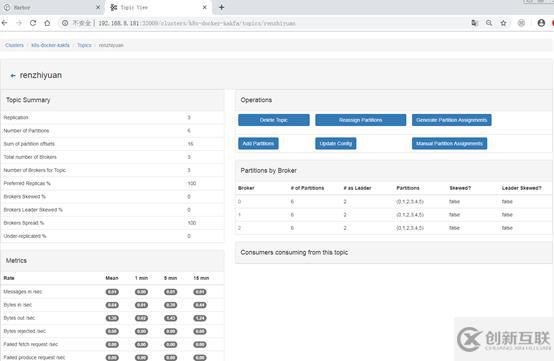Viewport: 554px width, 361px height.
Task: Click the forward navigation arrow
Action: [x=19, y=23]
